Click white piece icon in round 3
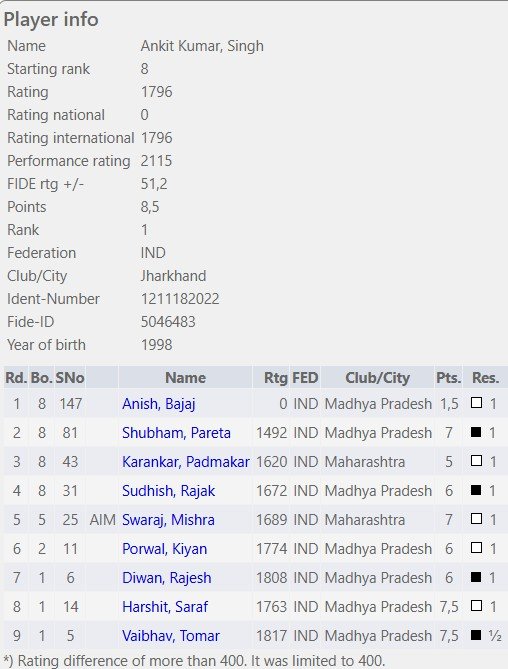Image resolution: width=508 pixels, height=669 pixels. 476,461
